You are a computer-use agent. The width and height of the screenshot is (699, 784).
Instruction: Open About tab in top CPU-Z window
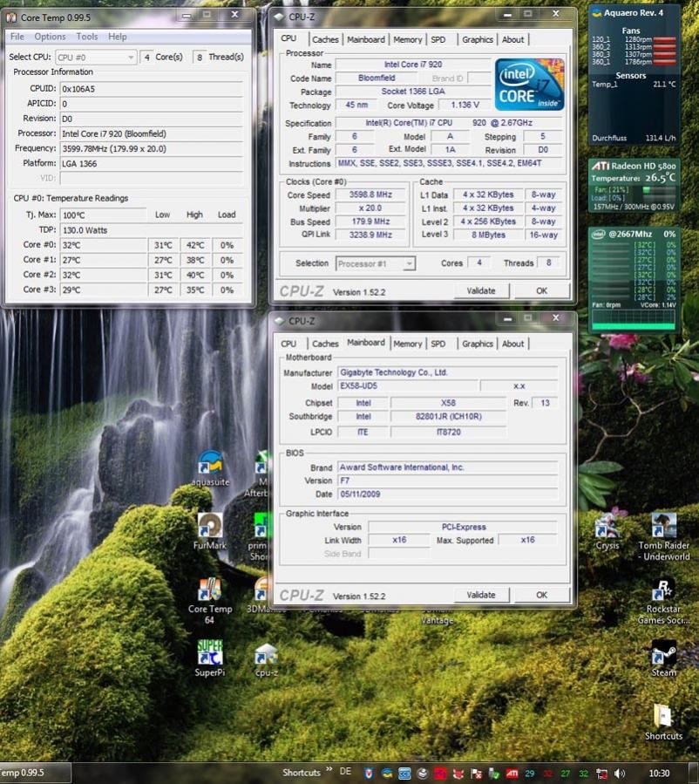(513, 39)
